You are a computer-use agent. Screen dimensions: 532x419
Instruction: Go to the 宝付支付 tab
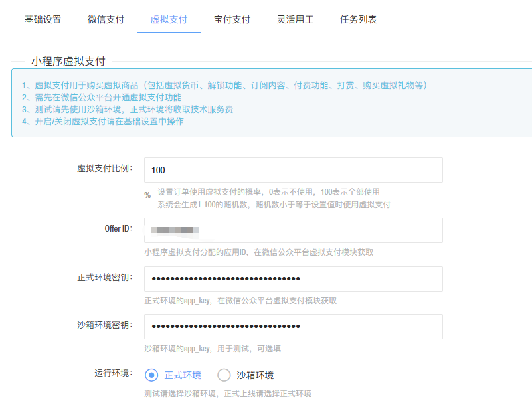tap(232, 19)
